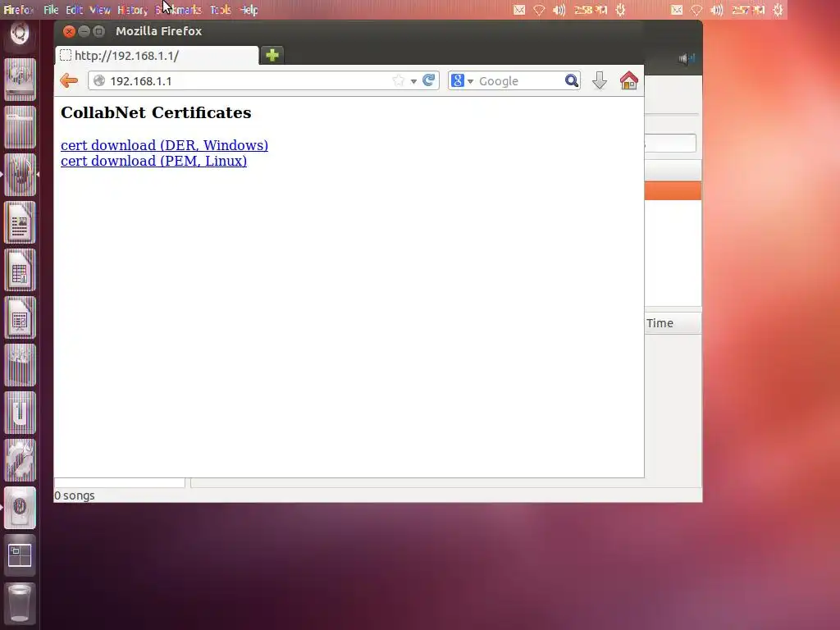The image size is (840, 630).
Task: Open the Workspace Switcher in launcher
Action: 21,555
